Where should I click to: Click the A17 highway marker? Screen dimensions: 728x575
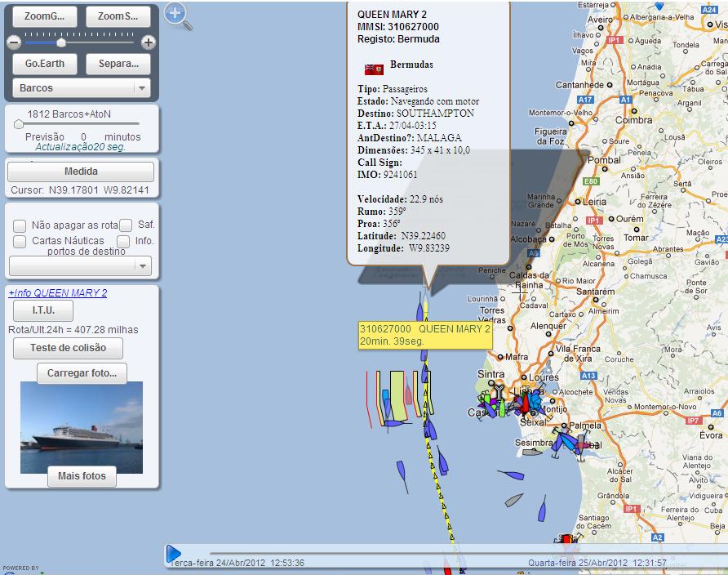click(585, 100)
